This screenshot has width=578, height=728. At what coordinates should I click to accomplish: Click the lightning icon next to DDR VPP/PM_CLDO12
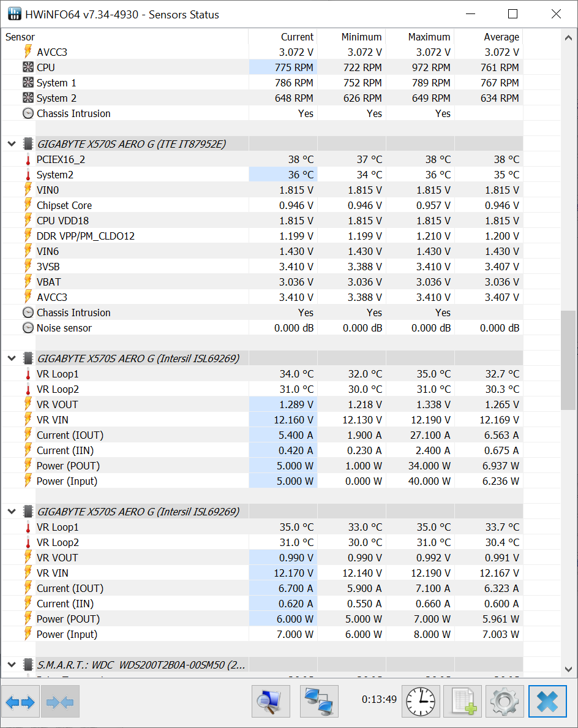[x=28, y=235]
